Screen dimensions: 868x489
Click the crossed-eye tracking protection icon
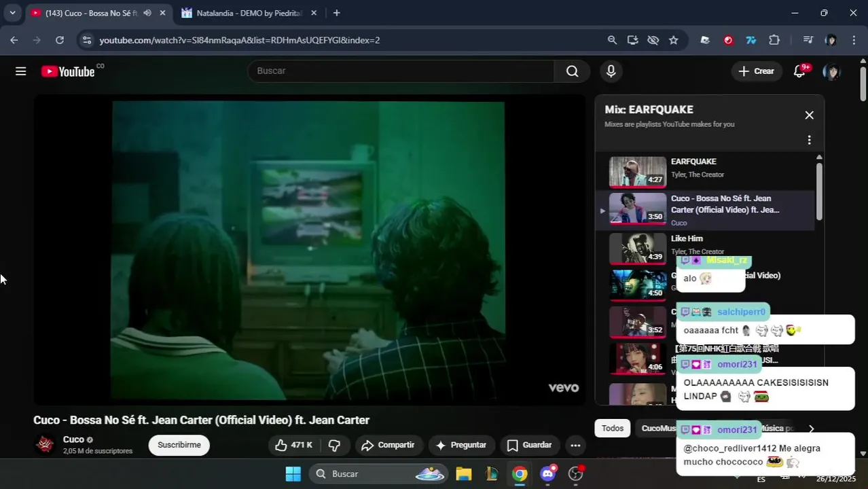coord(653,40)
